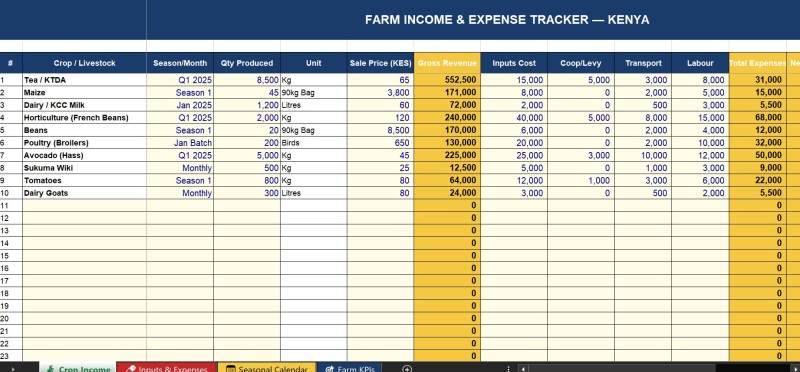
Task: Select the Poultry (Broilers) cell
Action: tap(84, 143)
